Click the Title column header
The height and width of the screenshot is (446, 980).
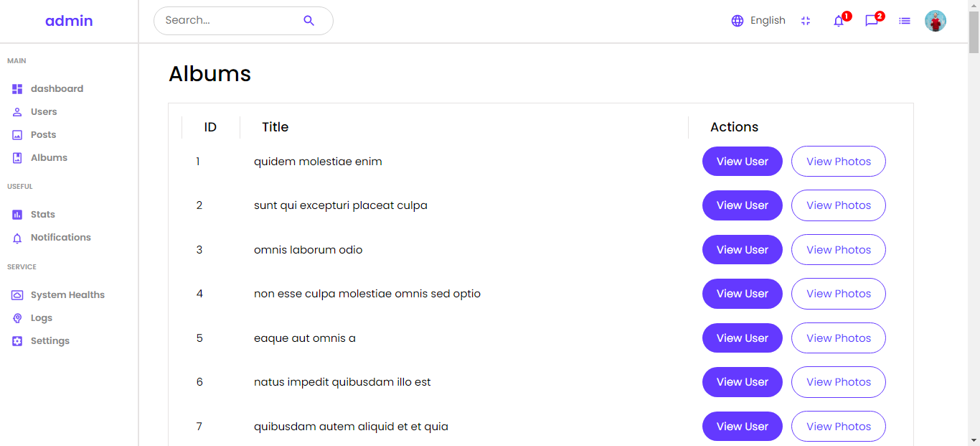[x=275, y=127]
